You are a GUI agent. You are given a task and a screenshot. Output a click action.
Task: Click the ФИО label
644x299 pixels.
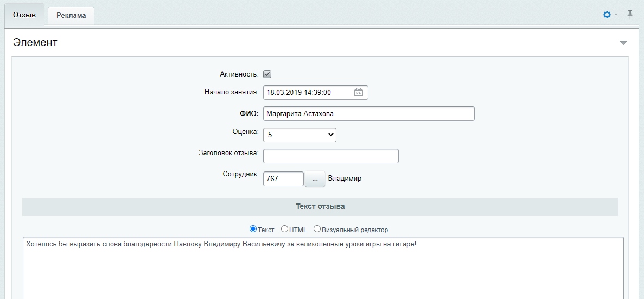pos(250,114)
